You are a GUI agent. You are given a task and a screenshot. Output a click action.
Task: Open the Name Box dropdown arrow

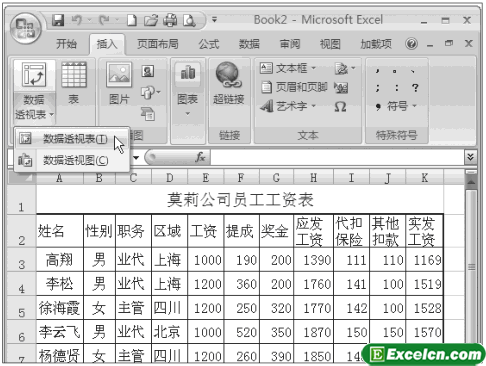click(136, 157)
